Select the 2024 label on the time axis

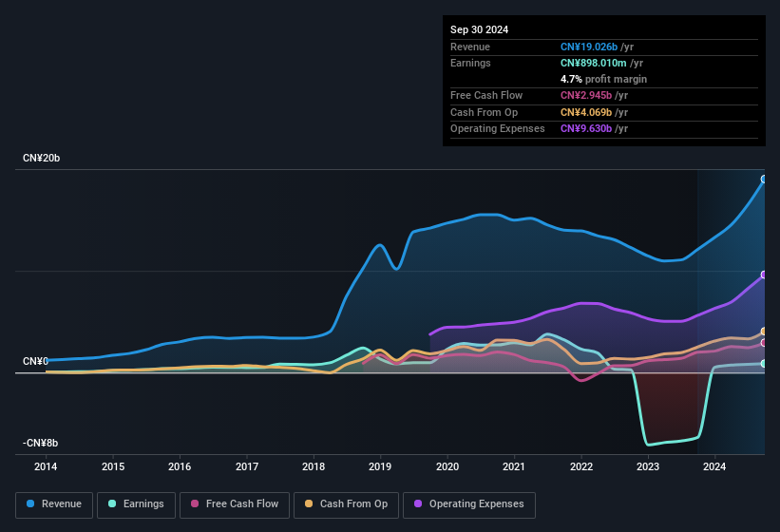coord(714,466)
